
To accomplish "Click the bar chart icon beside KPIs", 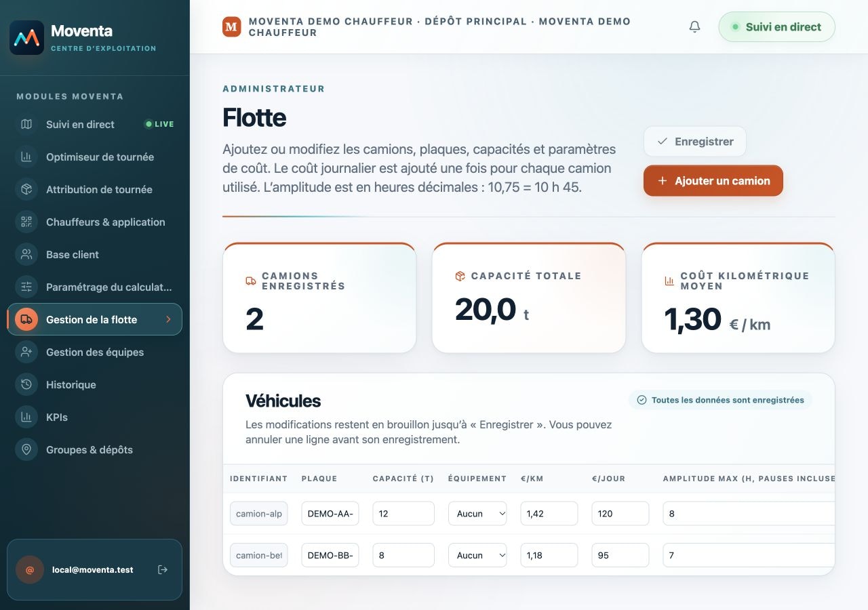I will click(x=26, y=417).
